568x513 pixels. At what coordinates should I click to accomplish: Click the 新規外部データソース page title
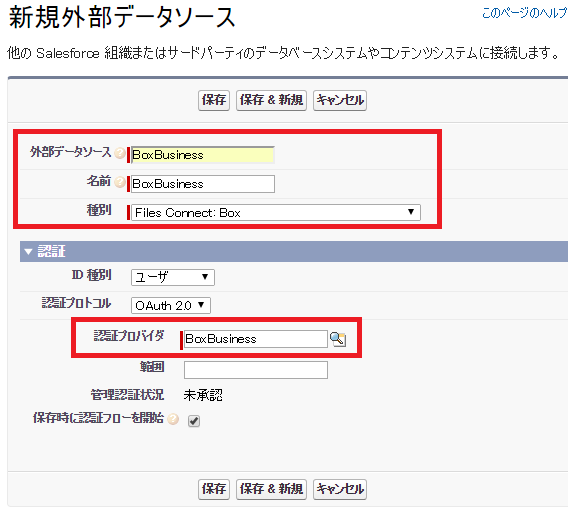(x=122, y=17)
